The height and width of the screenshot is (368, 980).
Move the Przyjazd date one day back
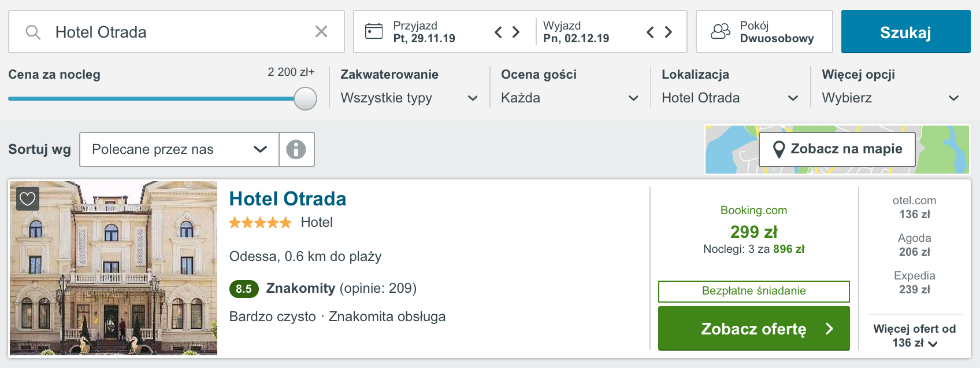[498, 32]
